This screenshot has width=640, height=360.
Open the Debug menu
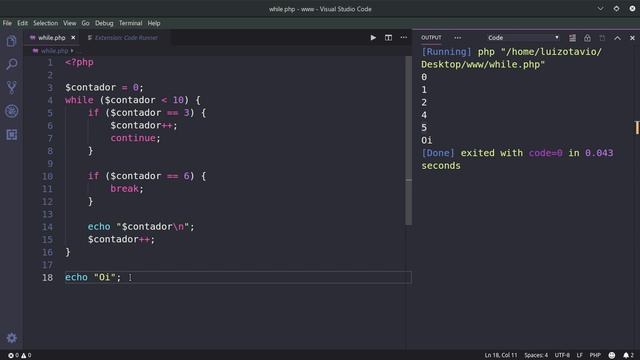click(104, 23)
